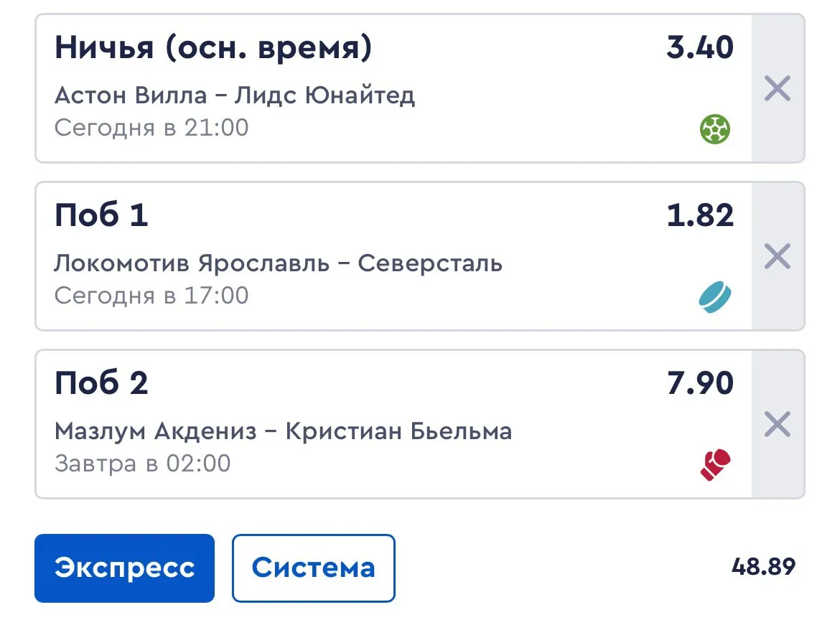Image resolution: width=840 pixels, height=625 pixels.
Task: Remove the Ничья (осн. время) bet
Action: pos(776,89)
